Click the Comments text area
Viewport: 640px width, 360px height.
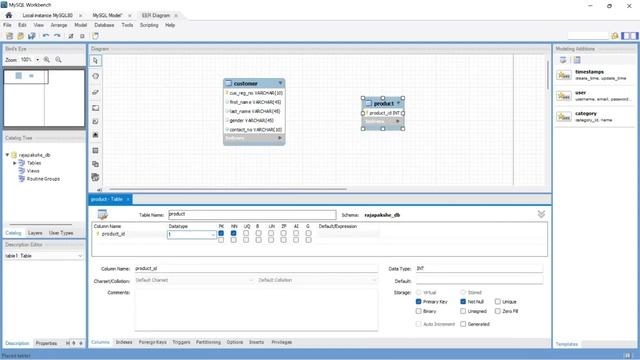256,310
